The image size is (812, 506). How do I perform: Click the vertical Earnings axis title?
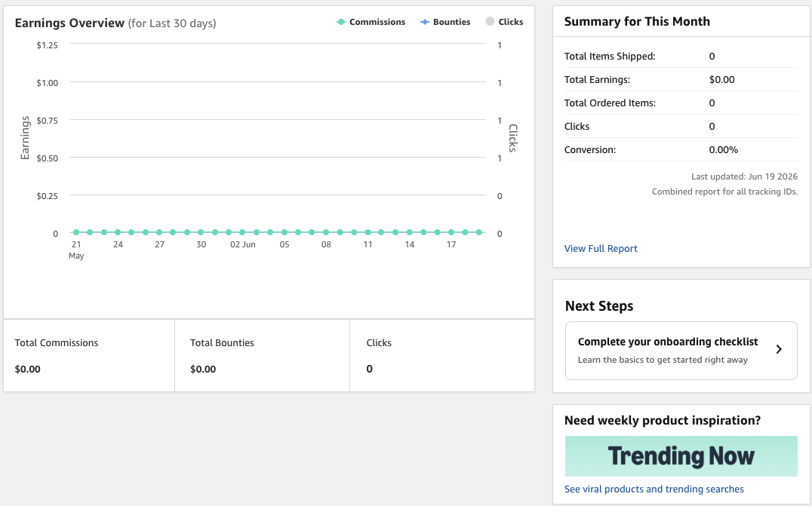[x=25, y=138]
